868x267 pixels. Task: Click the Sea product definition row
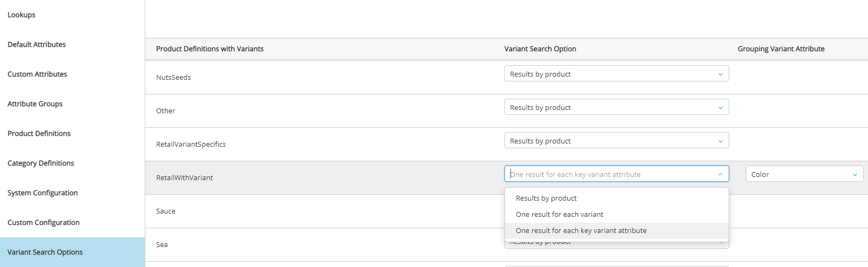coord(162,245)
